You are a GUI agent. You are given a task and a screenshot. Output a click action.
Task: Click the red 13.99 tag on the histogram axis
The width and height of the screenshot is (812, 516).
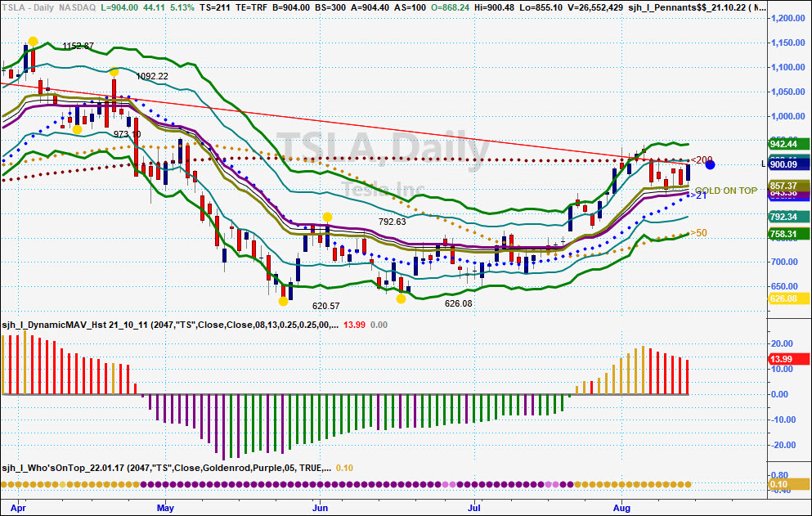789,359
